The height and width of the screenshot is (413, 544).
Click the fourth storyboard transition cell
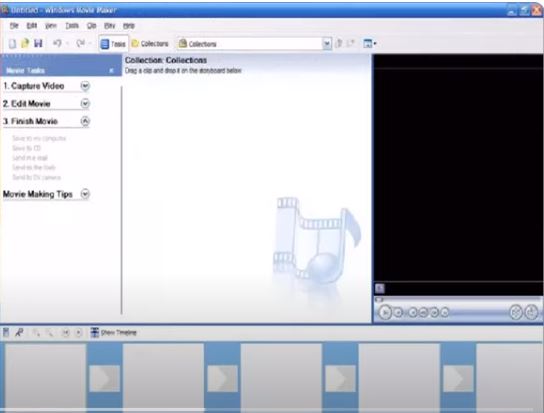tap(458, 378)
